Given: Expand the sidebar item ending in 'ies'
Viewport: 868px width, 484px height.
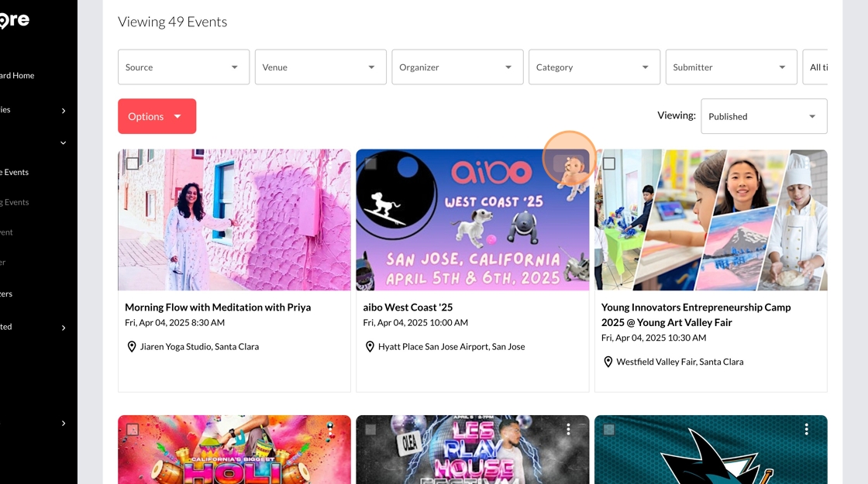Looking at the screenshot, I should click(34, 110).
